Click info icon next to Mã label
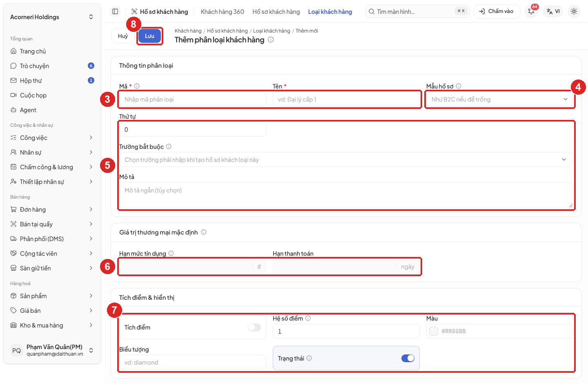The width and height of the screenshot is (588, 385). coord(137,86)
